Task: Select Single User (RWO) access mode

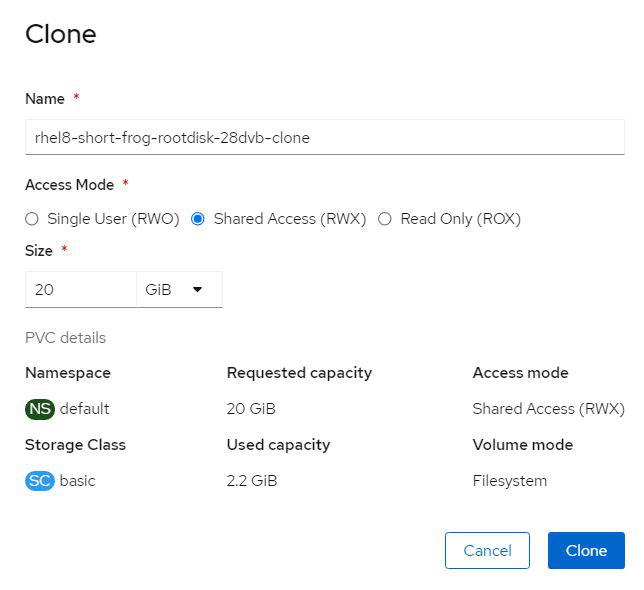Action: (32, 219)
